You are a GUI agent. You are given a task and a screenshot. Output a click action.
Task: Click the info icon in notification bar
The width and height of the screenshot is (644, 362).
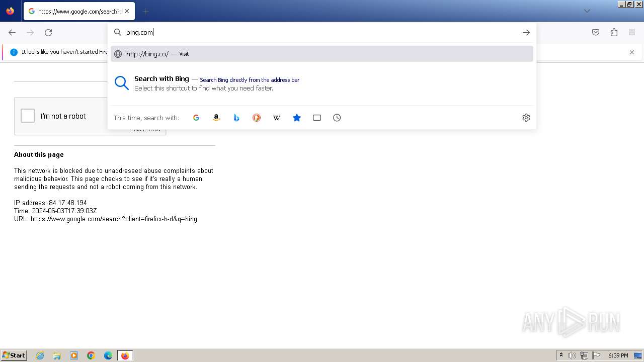(14, 52)
